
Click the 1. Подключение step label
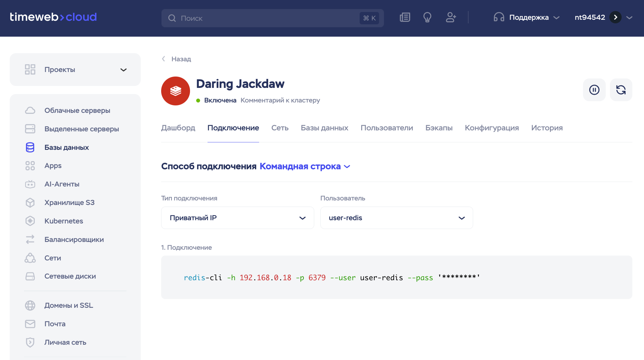point(186,247)
